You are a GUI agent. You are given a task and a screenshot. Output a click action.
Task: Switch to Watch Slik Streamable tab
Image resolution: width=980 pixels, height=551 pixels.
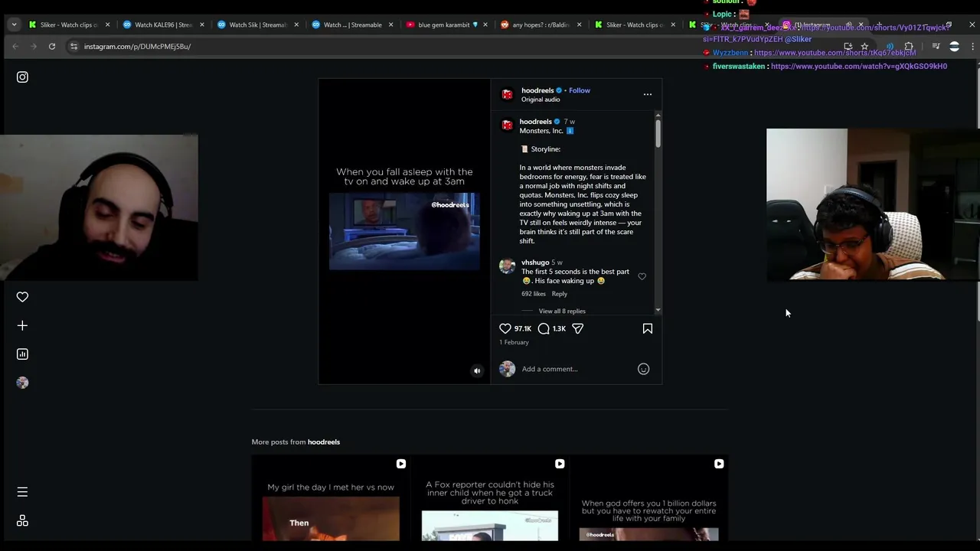(258, 24)
